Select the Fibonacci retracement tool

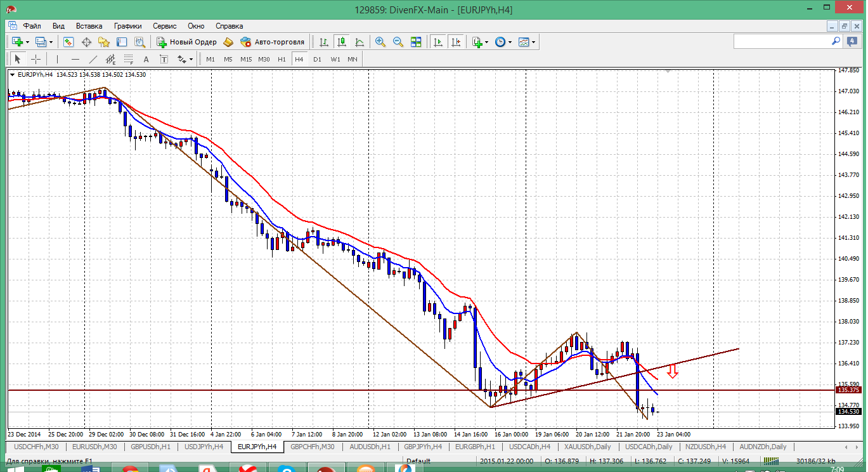129,59
